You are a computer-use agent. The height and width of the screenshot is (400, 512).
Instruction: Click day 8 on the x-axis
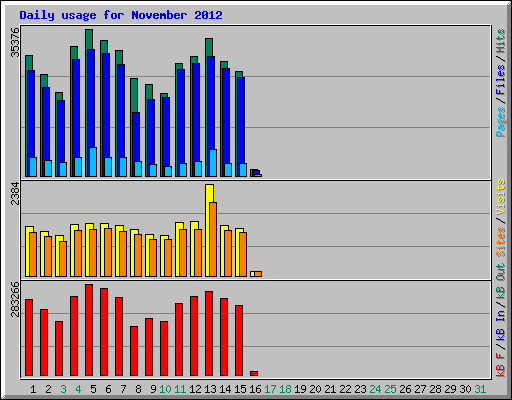click(x=138, y=389)
